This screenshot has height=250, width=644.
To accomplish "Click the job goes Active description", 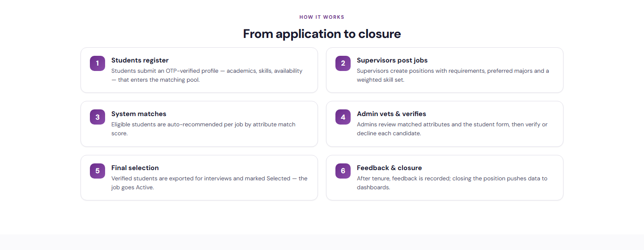I will [x=209, y=183].
